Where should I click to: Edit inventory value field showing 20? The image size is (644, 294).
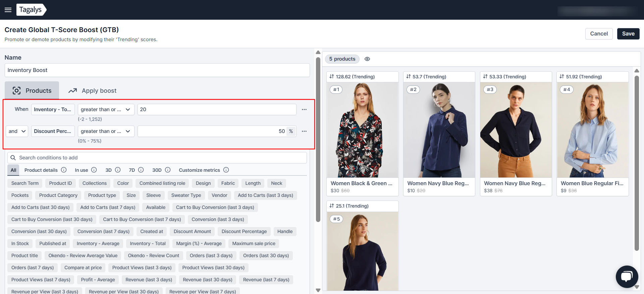pyautogui.click(x=217, y=109)
